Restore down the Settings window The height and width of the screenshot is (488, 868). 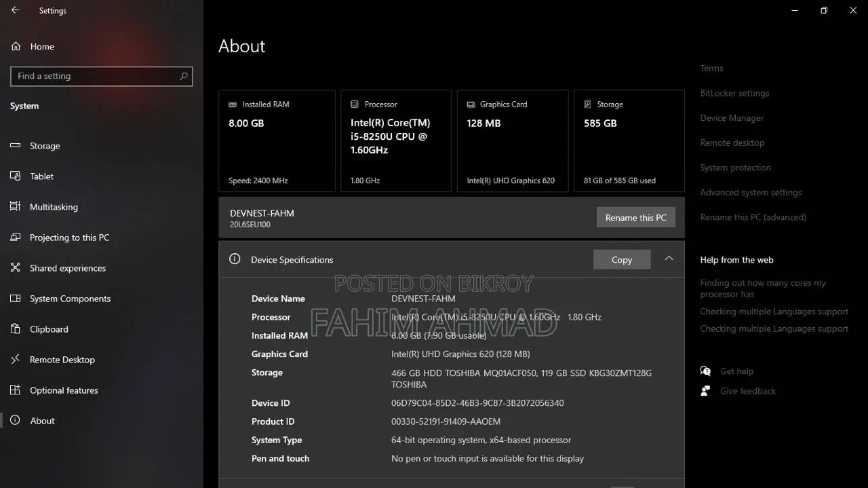click(824, 10)
